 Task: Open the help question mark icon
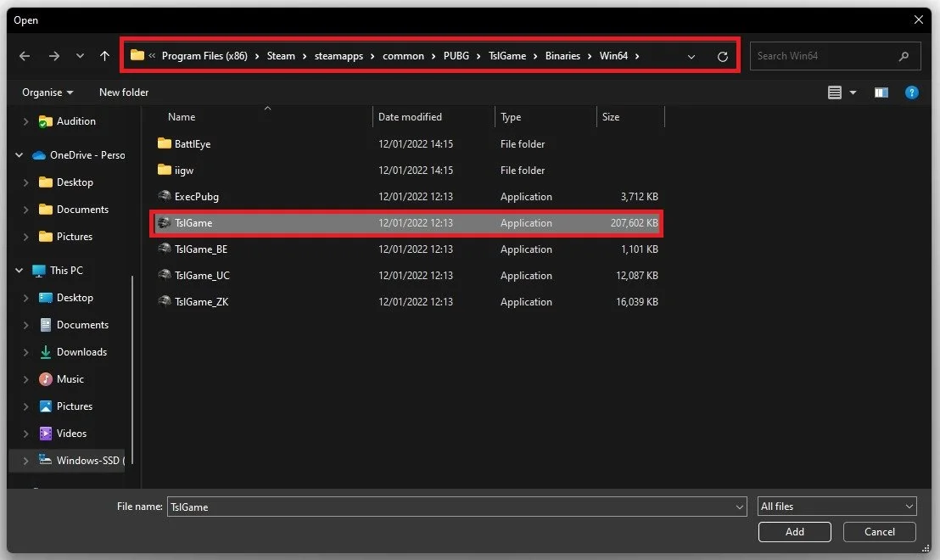pos(911,92)
